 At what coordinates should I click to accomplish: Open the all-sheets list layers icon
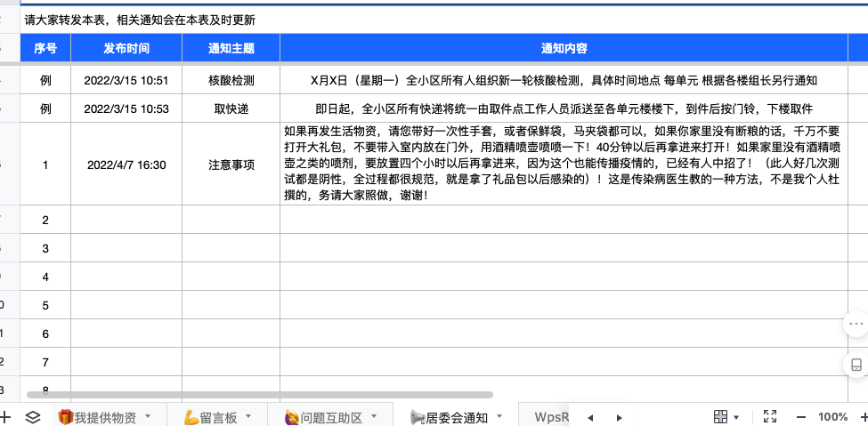(x=33, y=416)
